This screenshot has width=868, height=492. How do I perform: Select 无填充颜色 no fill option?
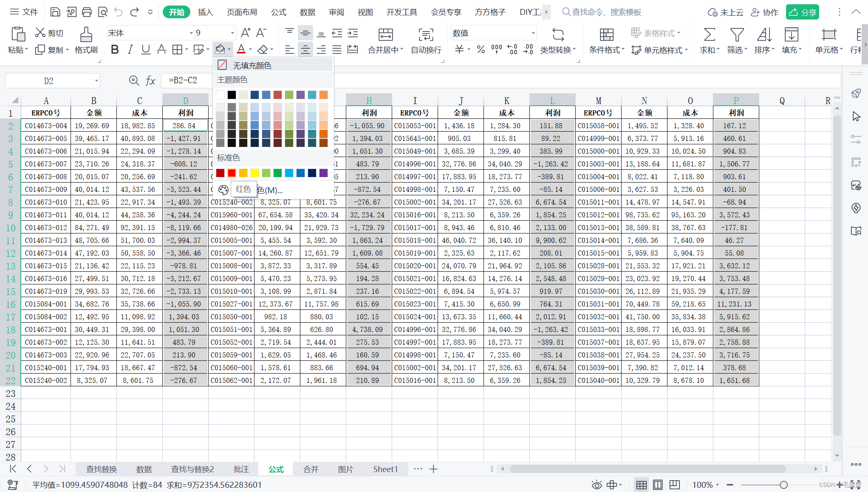pyautogui.click(x=252, y=65)
